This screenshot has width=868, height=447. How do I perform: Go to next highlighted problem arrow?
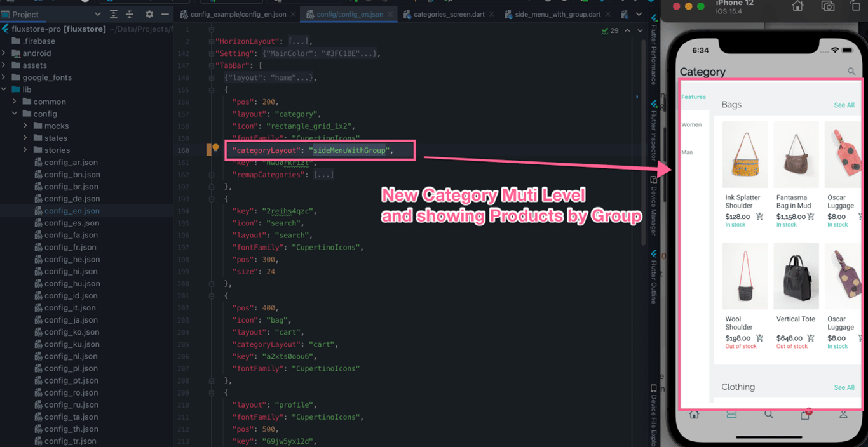(640, 30)
